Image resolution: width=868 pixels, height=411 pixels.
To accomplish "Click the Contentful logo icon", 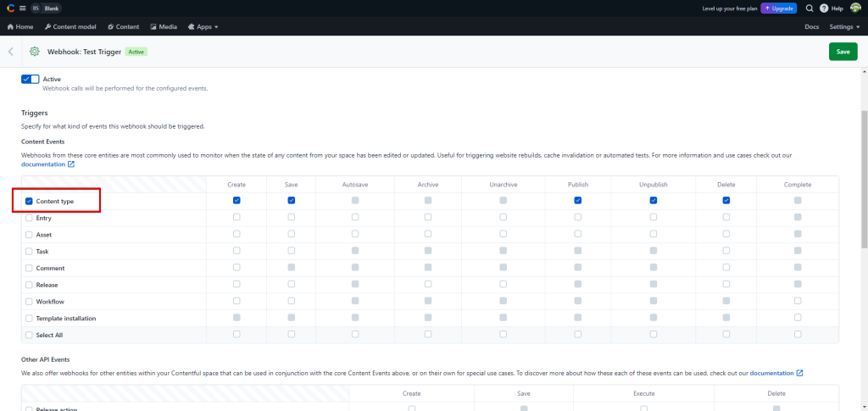I will pos(9,8).
